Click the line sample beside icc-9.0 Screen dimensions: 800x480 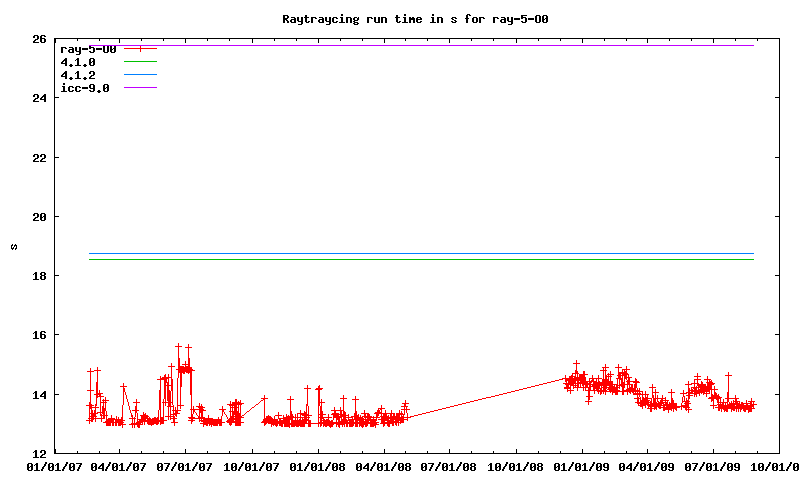pyautogui.click(x=140, y=88)
